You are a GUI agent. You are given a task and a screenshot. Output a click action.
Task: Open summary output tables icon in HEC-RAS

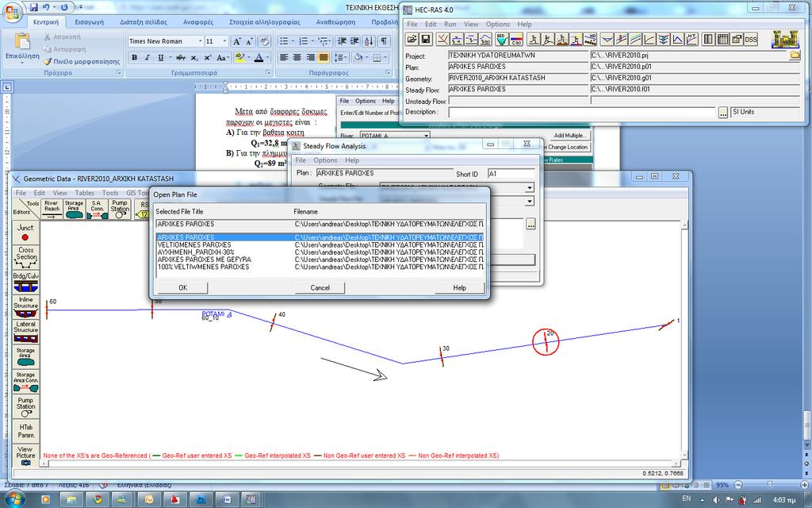click(x=723, y=40)
